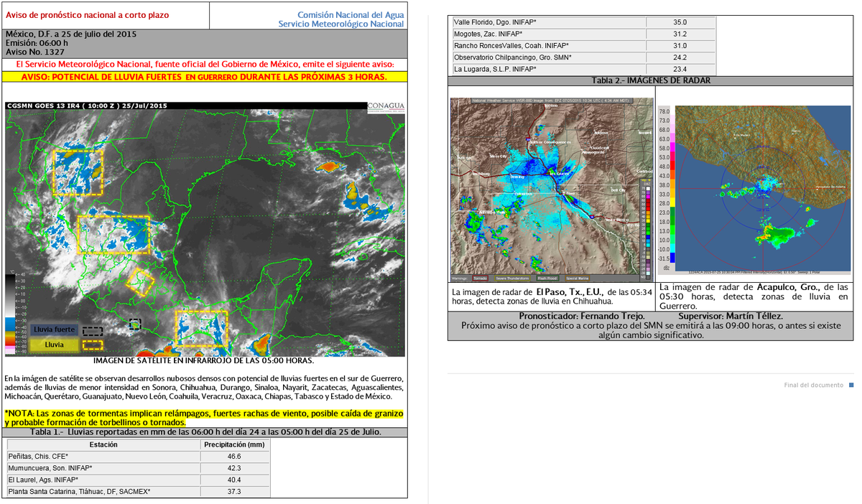This screenshot has width=862, height=504.
Task: Select the 31.0 precipitation value
Action: click(x=680, y=45)
